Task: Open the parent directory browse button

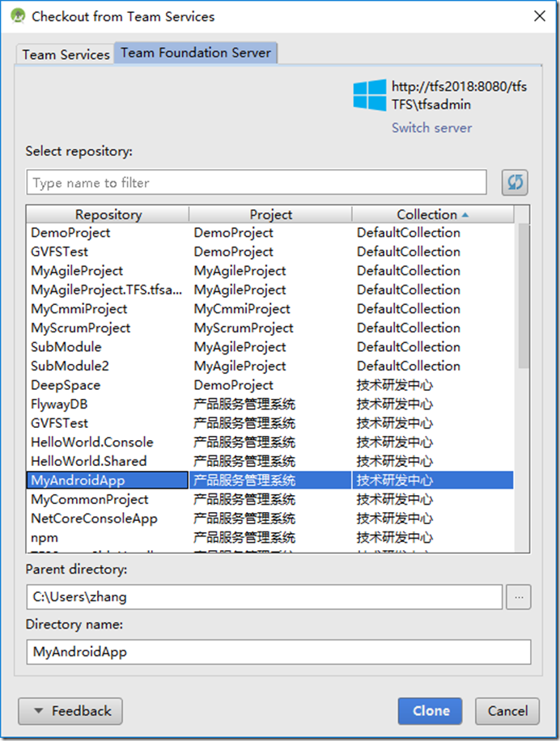Action: pos(519,597)
